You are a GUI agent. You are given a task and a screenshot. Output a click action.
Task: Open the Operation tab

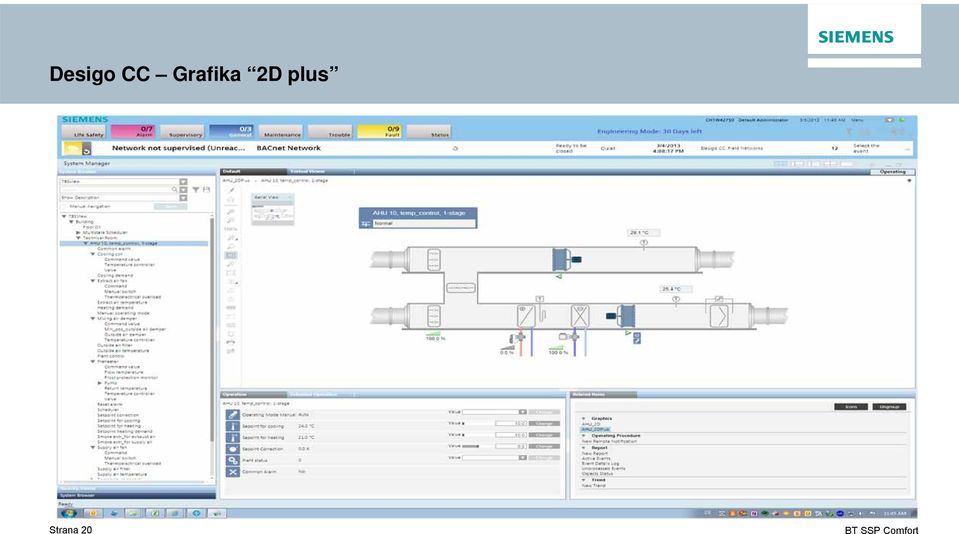pyautogui.click(x=253, y=395)
